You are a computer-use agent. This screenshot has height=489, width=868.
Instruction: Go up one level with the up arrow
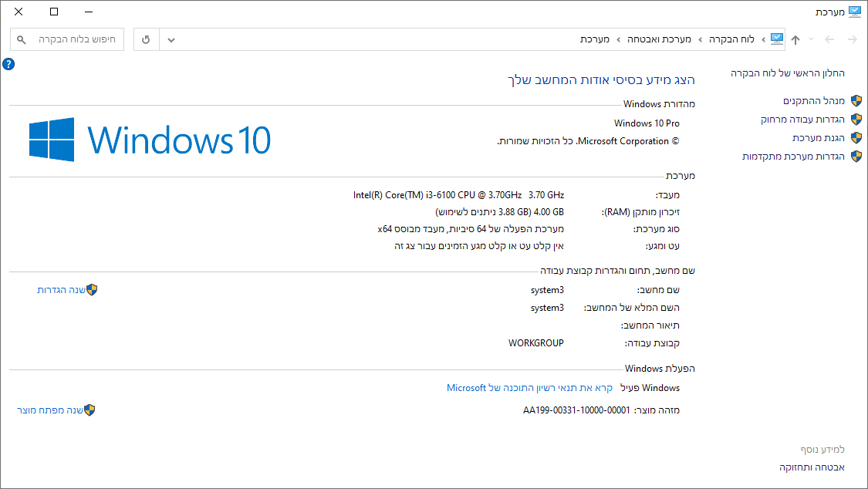click(795, 39)
